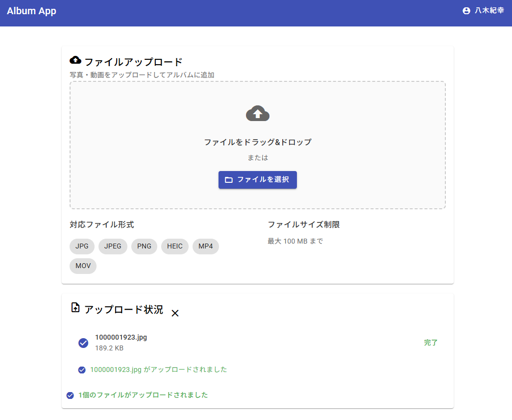This screenshot has height=420, width=512.
Task: Click the cloud icon beside ファイルアップロード title
Action: [75, 60]
